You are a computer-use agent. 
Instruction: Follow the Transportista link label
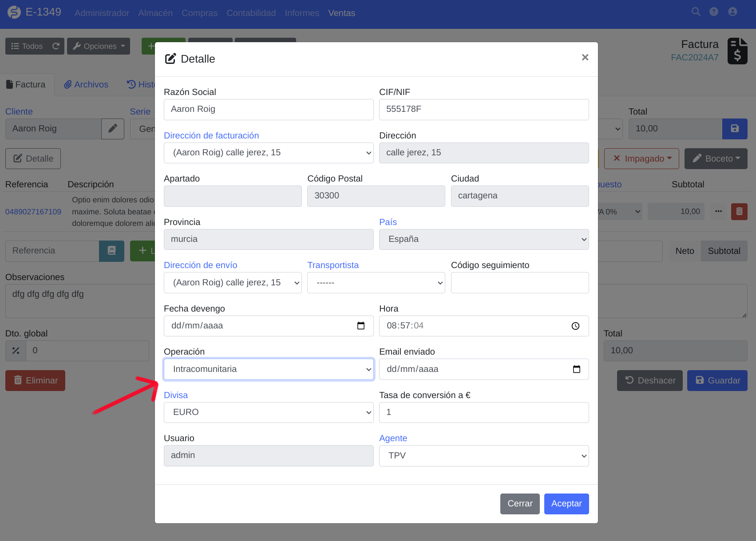(x=333, y=265)
